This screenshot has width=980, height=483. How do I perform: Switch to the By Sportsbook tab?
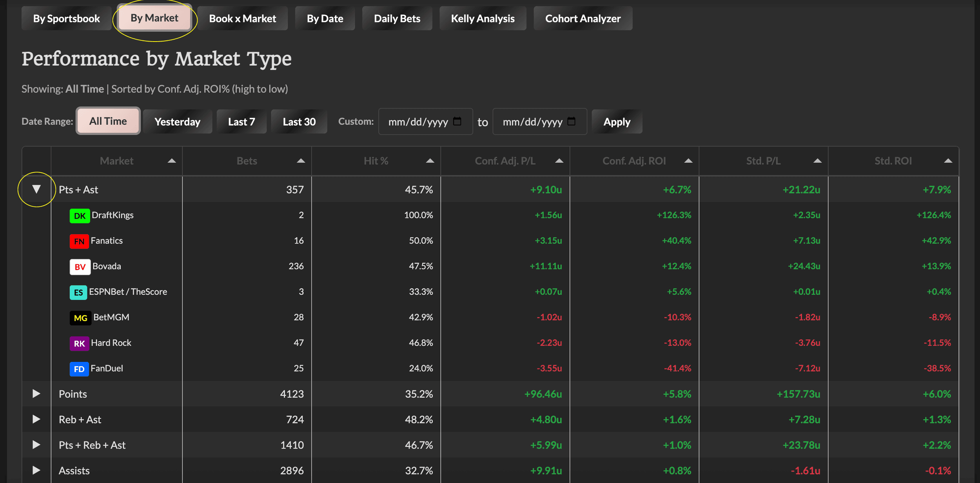pos(66,18)
